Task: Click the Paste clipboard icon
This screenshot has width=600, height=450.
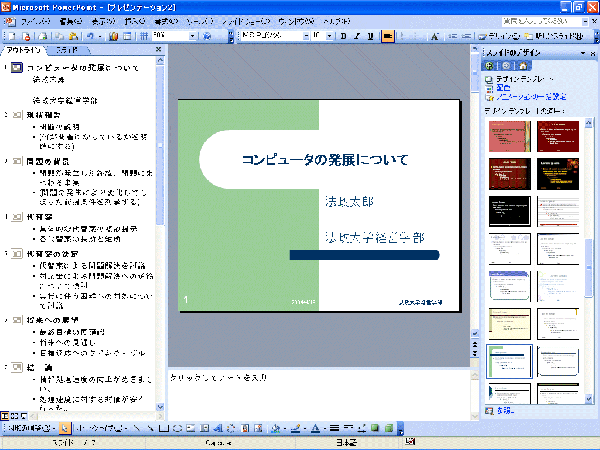Action: click(x=73, y=36)
